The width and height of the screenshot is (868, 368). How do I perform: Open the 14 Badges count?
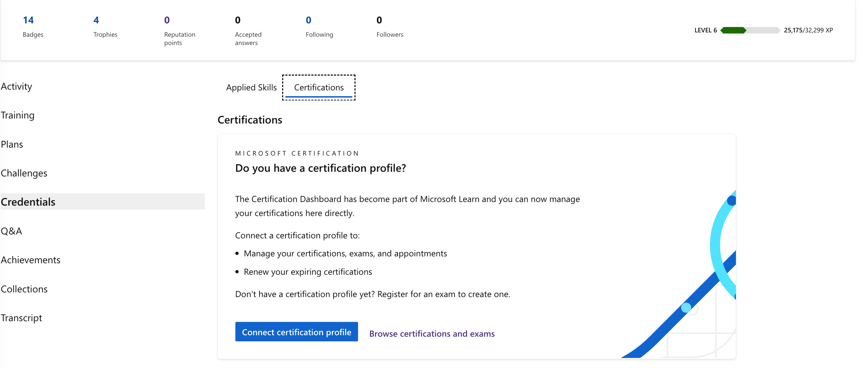(x=32, y=27)
